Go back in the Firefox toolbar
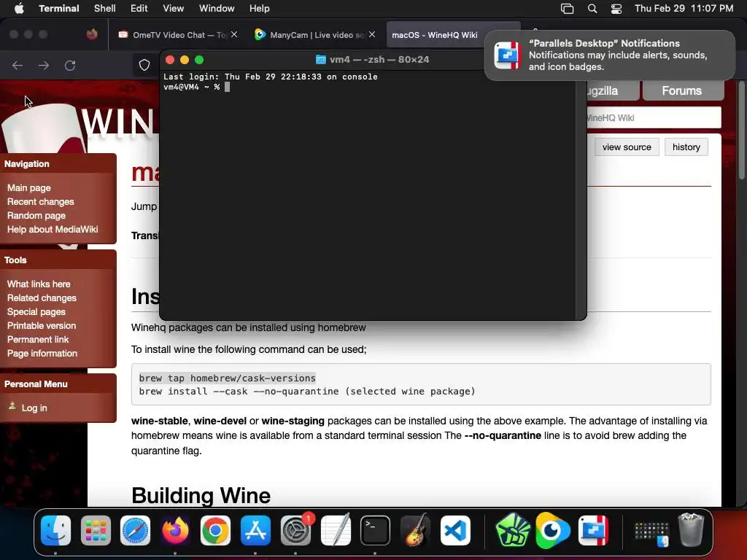747x560 pixels. (x=18, y=65)
